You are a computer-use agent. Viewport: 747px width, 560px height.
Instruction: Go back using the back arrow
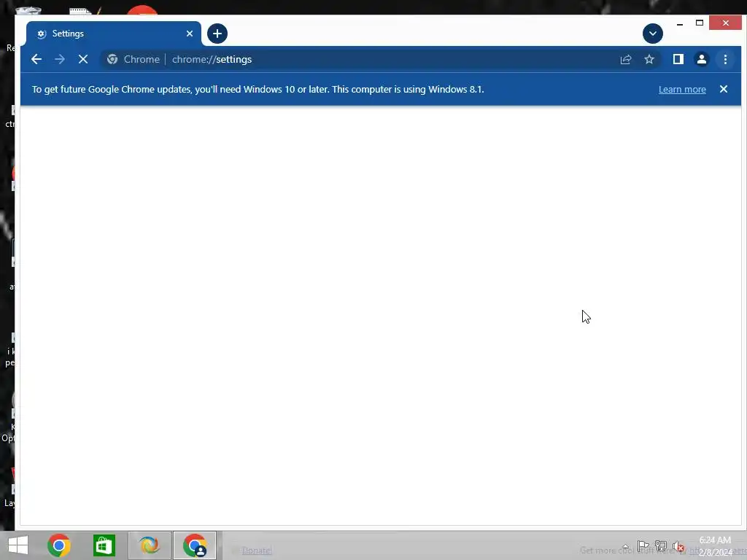(36, 59)
